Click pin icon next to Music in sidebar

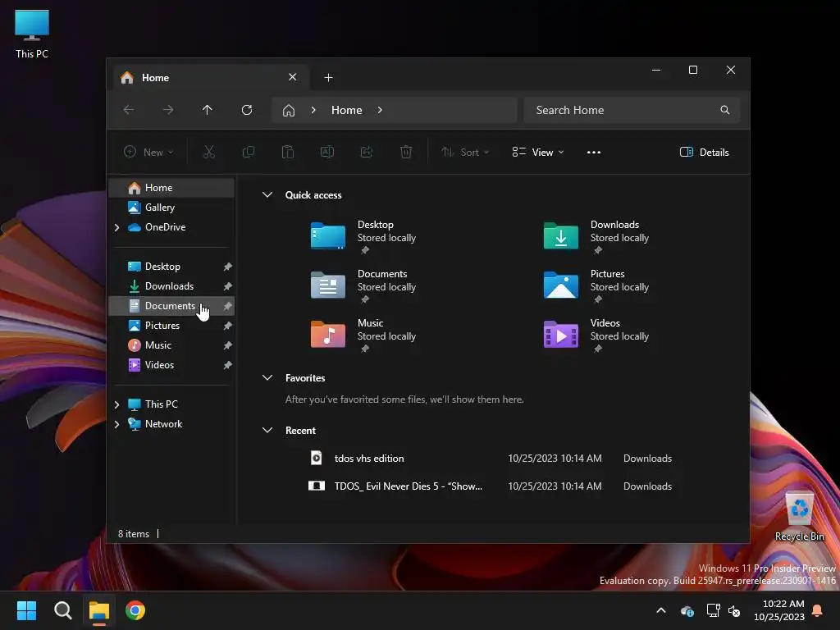point(228,345)
